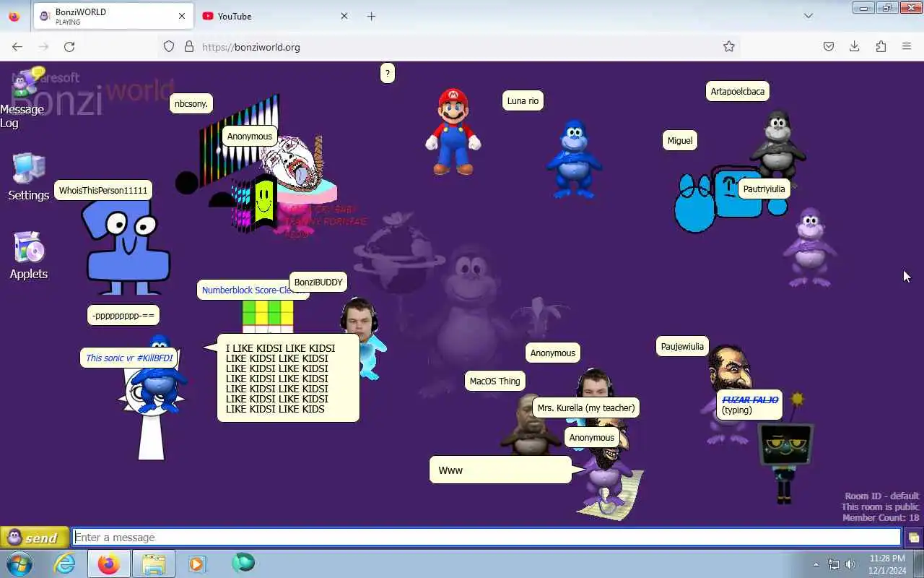This screenshot has height=578, width=924.
Task: Click the yellow smiley face avatar
Action: pos(264,201)
